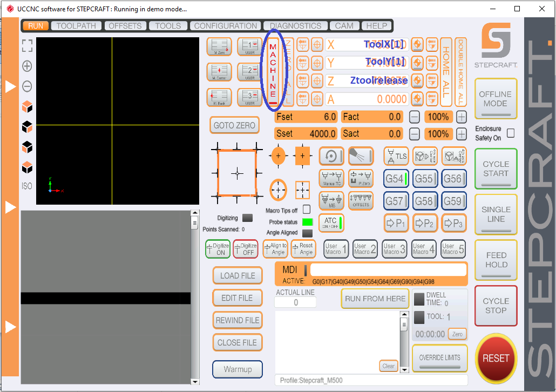556x392 pixels.
Task: Open the OFFSETS tab
Action: (125, 26)
